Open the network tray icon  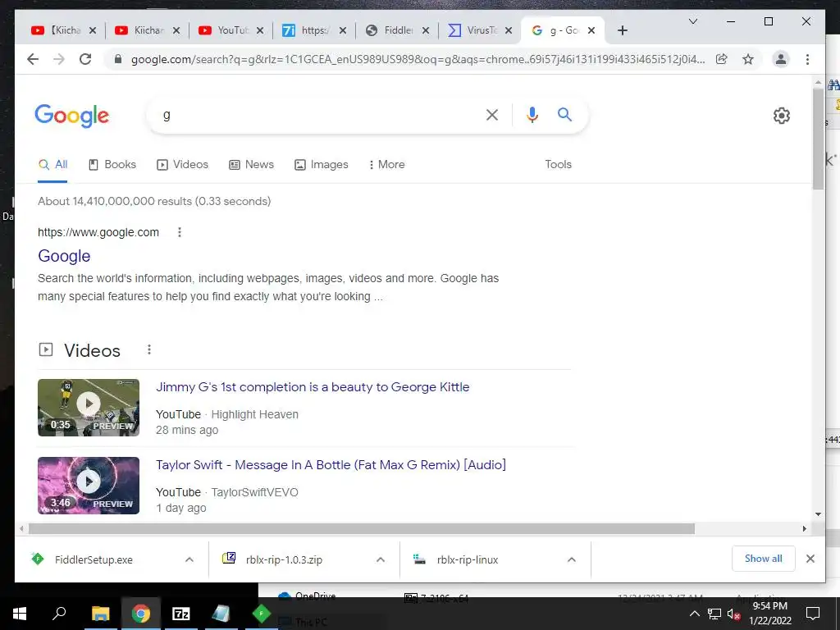click(714, 614)
